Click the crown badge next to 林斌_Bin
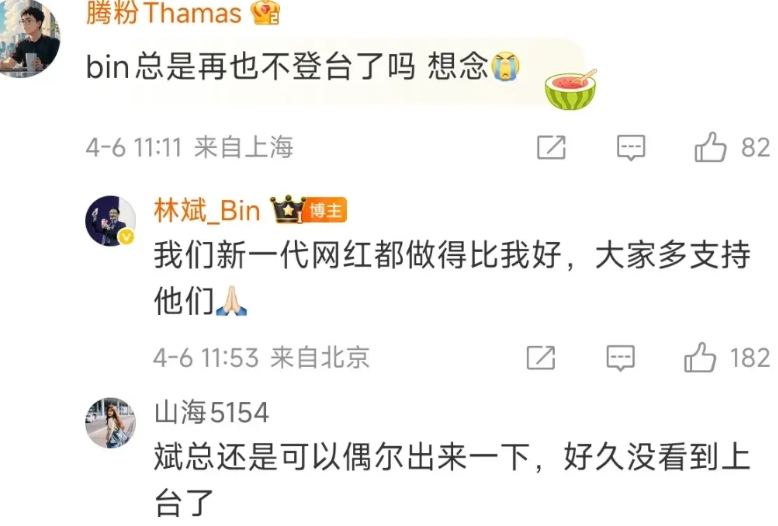 pos(287,209)
